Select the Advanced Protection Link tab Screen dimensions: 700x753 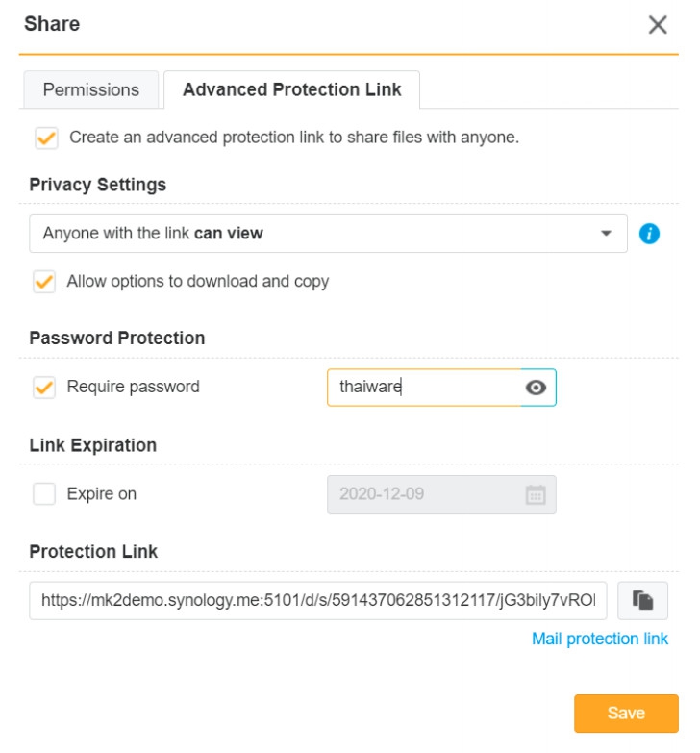click(291, 89)
